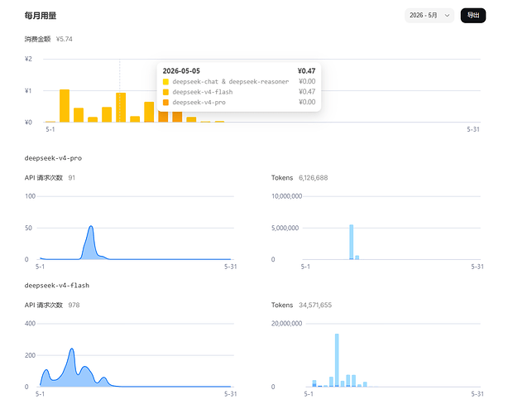Click the deepseek-v4-pro row in tooltip
Viewport: 532px width, 414px height.
click(x=239, y=103)
